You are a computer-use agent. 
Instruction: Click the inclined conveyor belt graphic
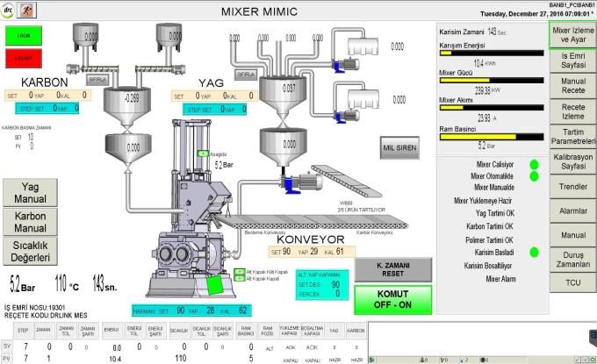[346, 182]
